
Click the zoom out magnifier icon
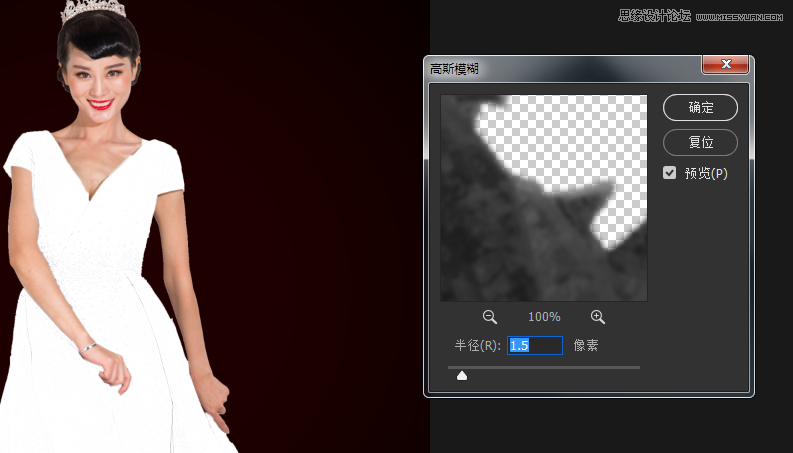click(x=490, y=317)
